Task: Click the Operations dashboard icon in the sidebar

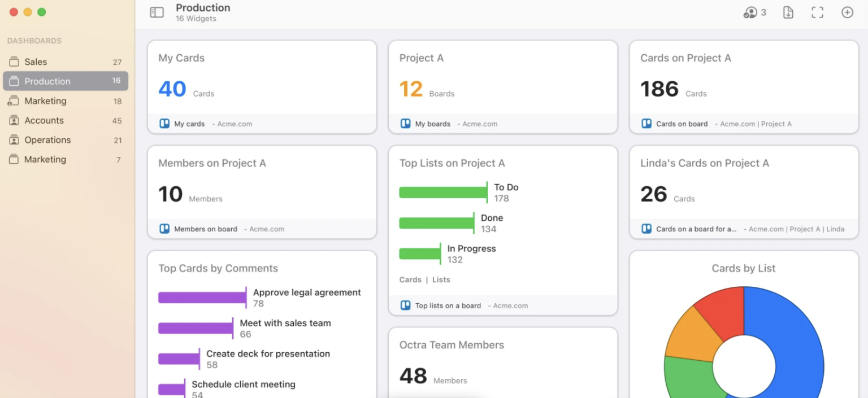Action: pyautogui.click(x=13, y=139)
